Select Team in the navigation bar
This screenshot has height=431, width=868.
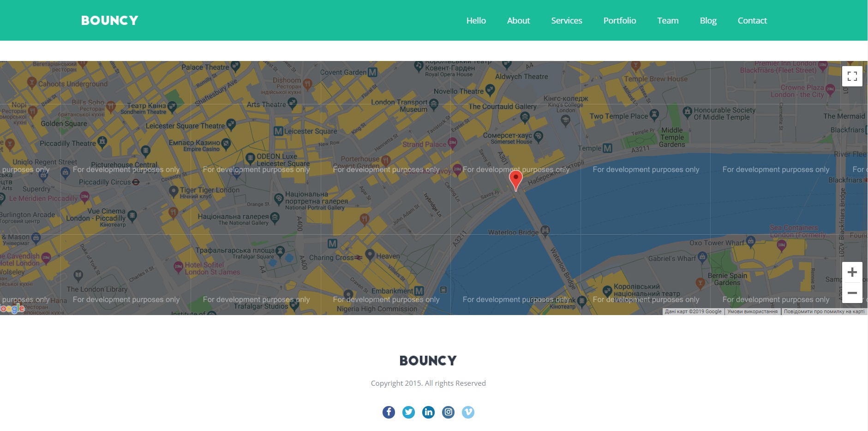(668, 20)
